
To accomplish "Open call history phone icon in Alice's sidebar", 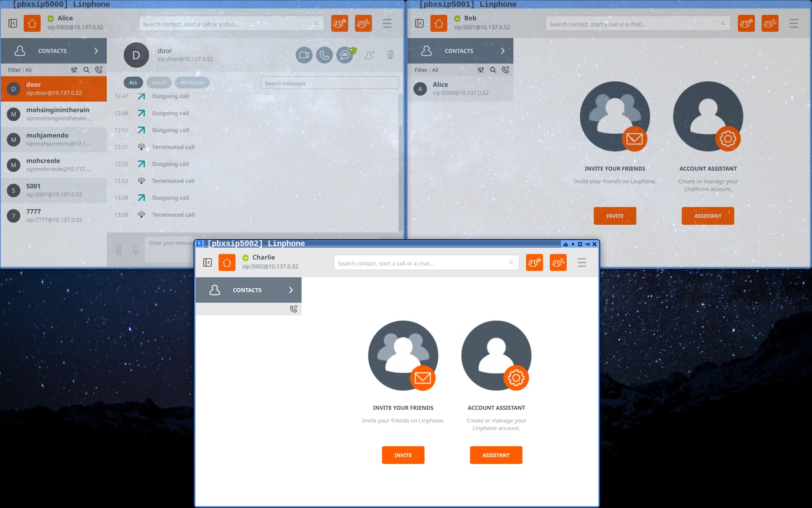I will (99, 70).
